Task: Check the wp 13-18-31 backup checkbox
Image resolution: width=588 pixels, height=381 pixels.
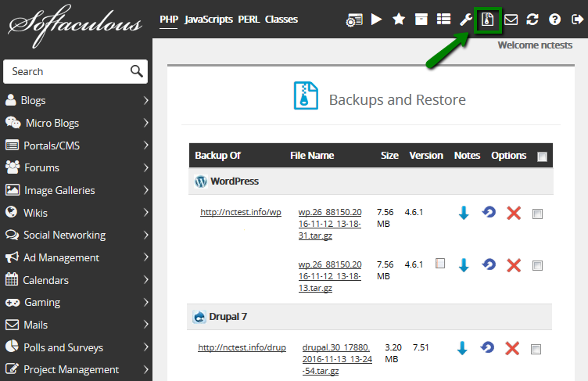Action: 537,214
